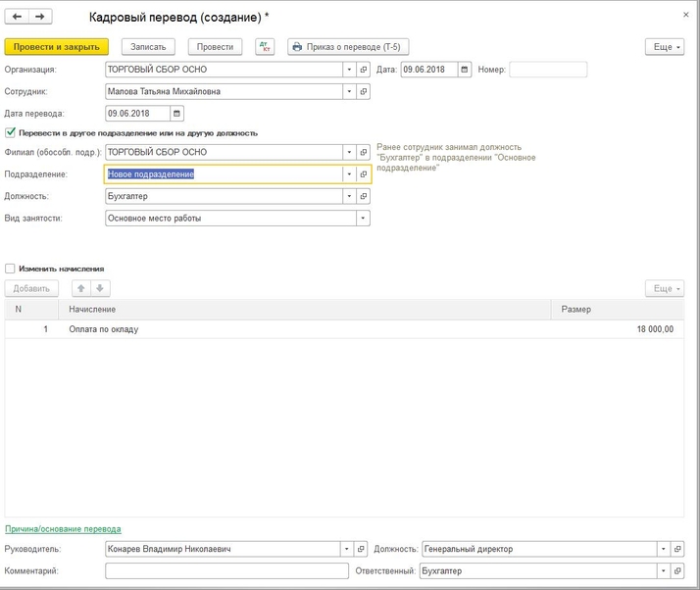This screenshot has height=590, width=700.
Task: Click the back navigation arrow
Action: [17, 18]
